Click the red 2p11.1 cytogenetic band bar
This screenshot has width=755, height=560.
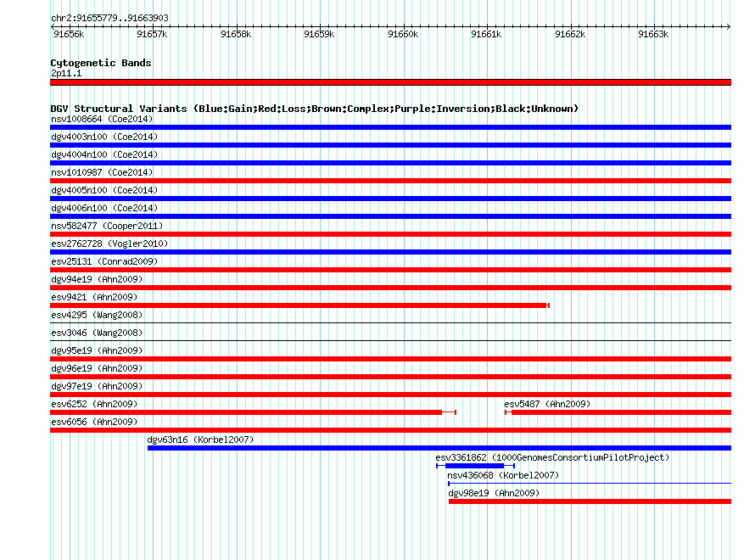coord(390,82)
